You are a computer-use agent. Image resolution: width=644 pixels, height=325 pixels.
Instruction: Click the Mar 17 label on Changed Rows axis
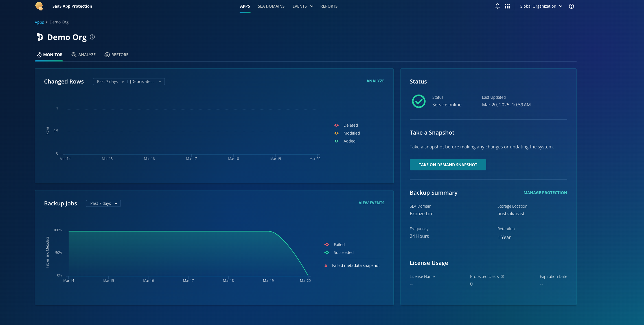pyautogui.click(x=191, y=159)
